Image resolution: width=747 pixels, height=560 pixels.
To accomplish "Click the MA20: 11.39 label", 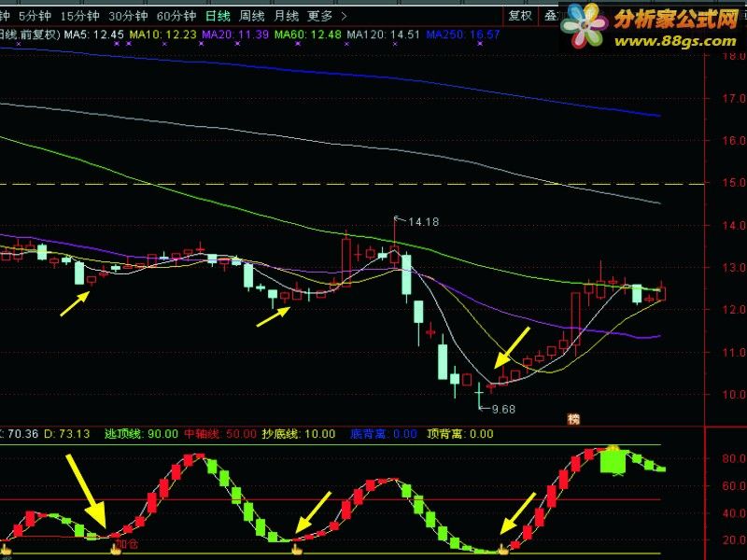I will 235,35.
